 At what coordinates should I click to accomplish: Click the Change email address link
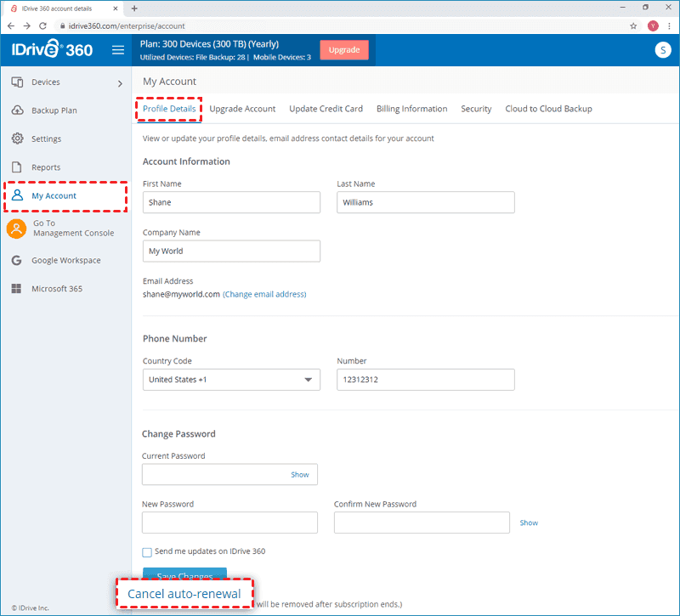(264, 294)
